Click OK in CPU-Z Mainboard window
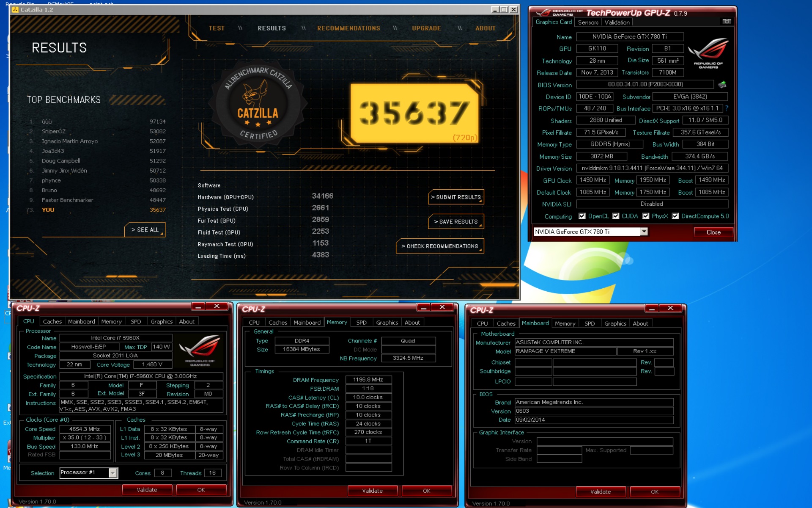The image size is (812, 508). pos(655,491)
